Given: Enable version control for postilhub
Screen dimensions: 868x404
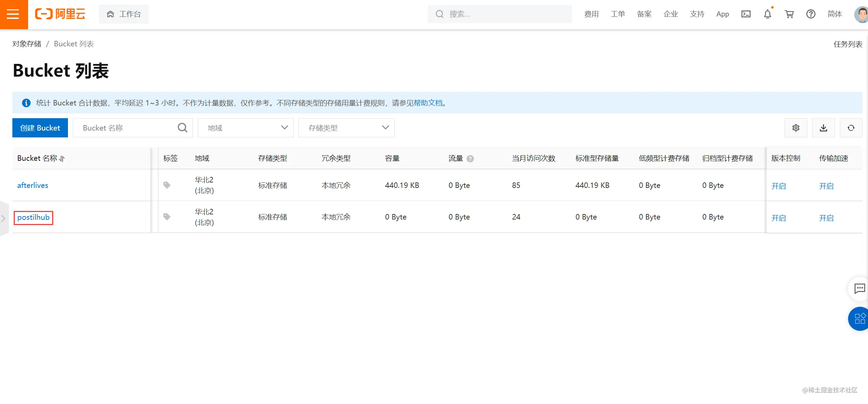Looking at the screenshot, I should pos(778,218).
